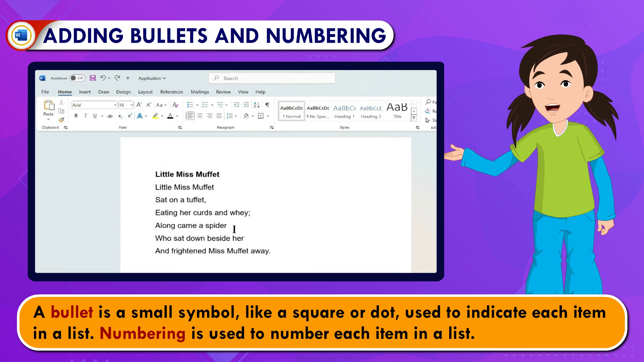Click the Format Painter brush icon
Image resolution: width=644 pixels, height=362 pixels.
(61, 120)
